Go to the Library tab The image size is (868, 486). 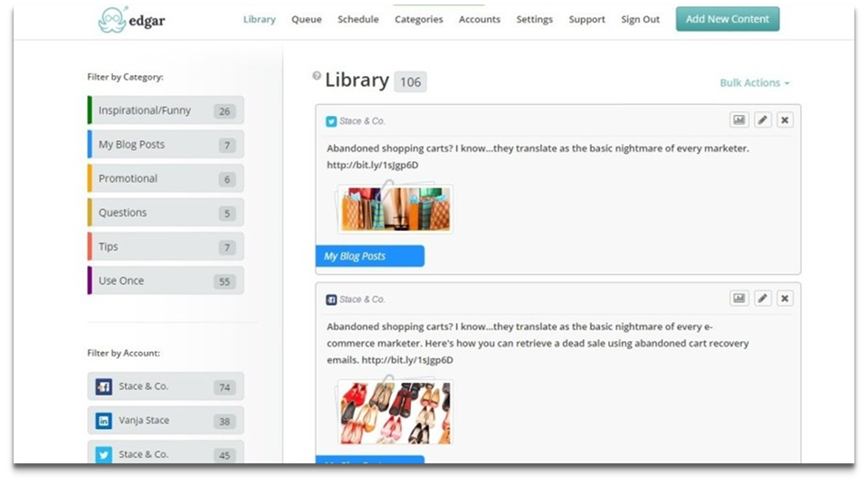(259, 19)
